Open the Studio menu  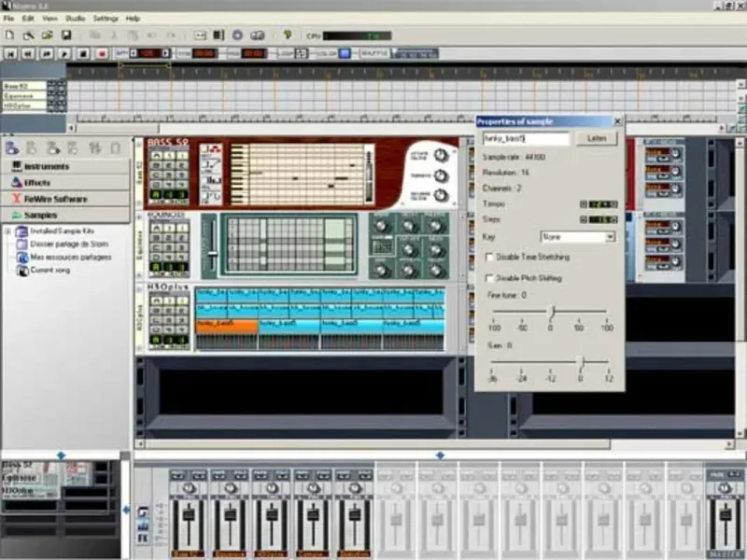[77, 18]
